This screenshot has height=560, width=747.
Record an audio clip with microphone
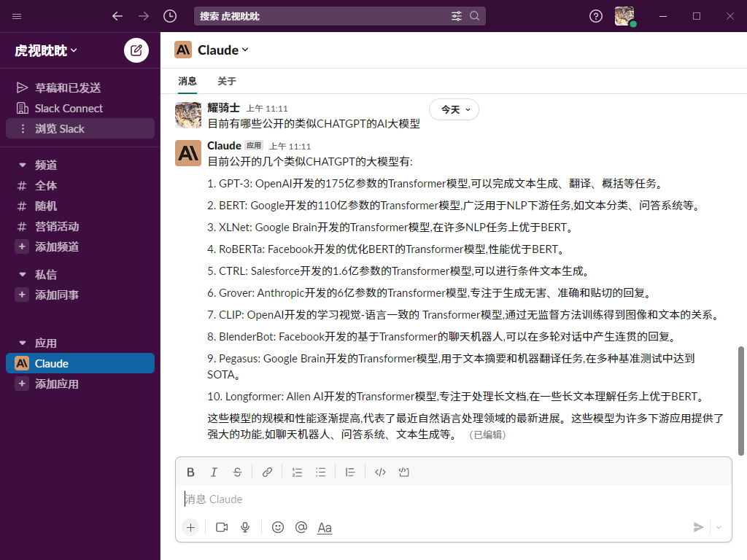click(x=245, y=527)
